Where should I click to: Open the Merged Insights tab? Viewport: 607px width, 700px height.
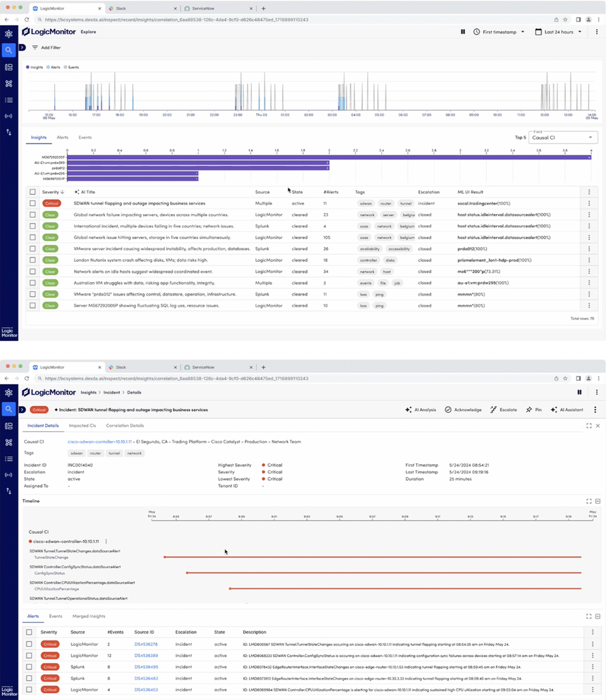(89, 616)
